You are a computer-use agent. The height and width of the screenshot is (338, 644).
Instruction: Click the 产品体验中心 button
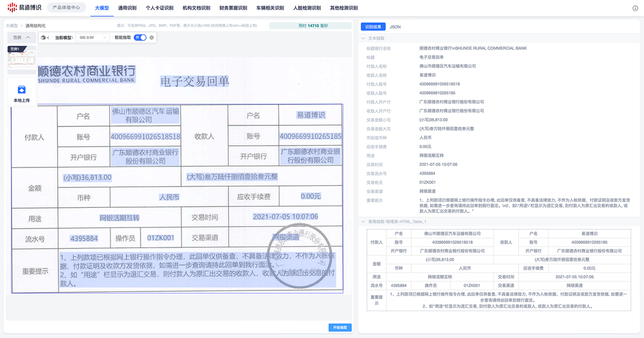coord(66,7)
